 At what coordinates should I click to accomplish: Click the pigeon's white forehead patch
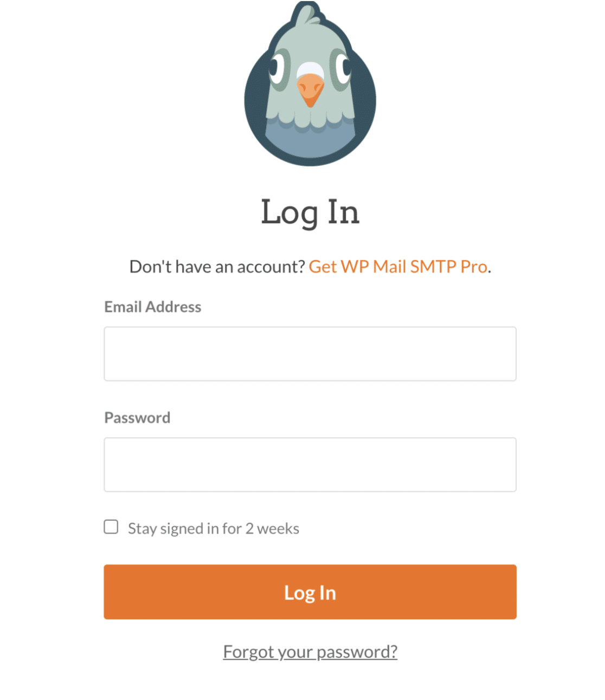coord(310,69)
